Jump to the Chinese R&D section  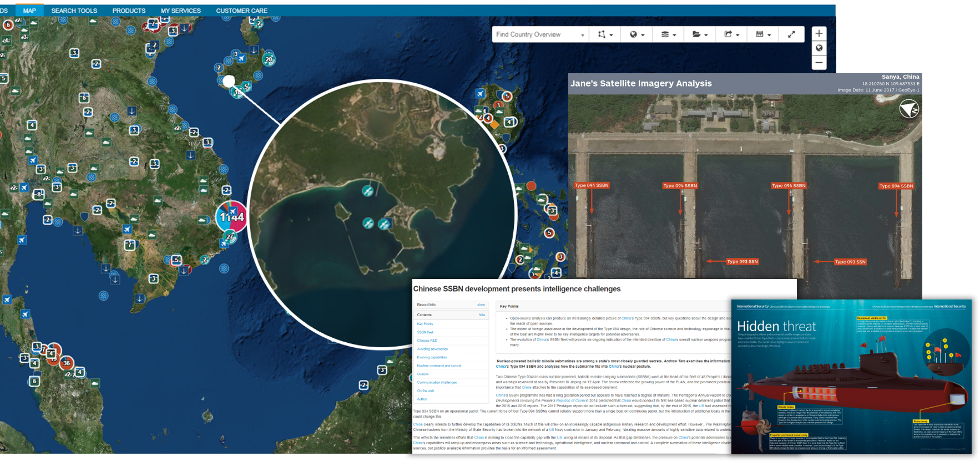click(x=427, y=341)
